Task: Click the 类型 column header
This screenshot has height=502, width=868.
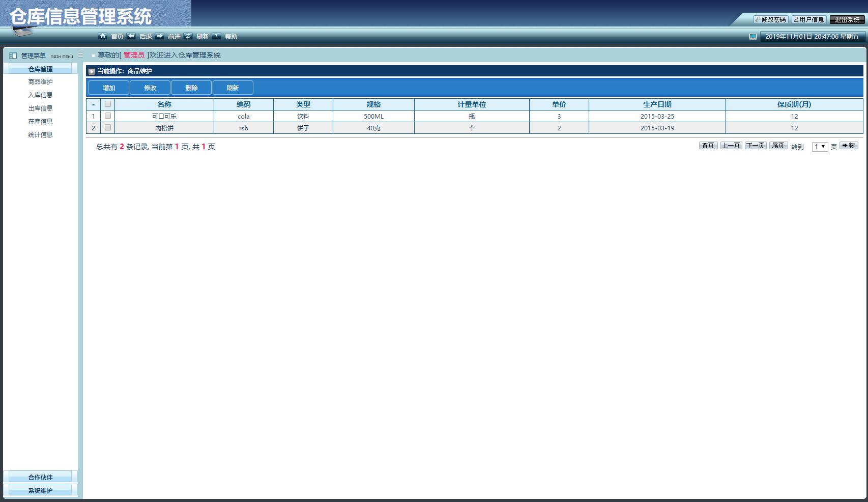Action: pyautogui.click(x=303, y=104)
